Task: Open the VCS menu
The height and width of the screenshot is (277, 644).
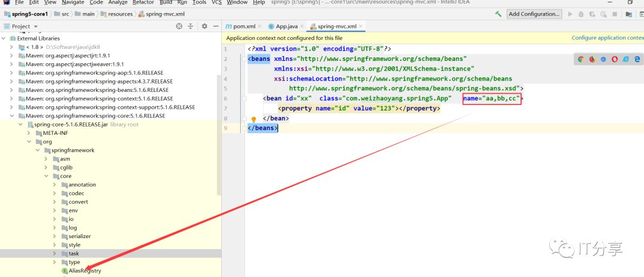Action: coord(216,2)
